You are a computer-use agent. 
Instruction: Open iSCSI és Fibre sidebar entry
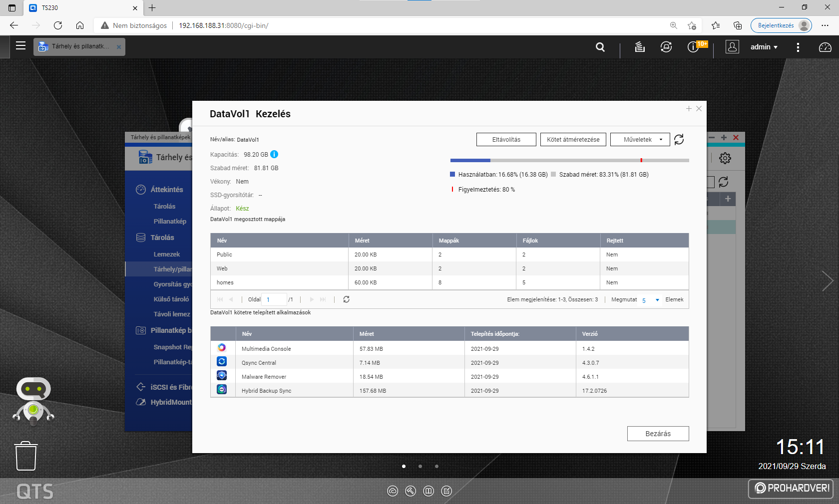[x=171, y=387]
